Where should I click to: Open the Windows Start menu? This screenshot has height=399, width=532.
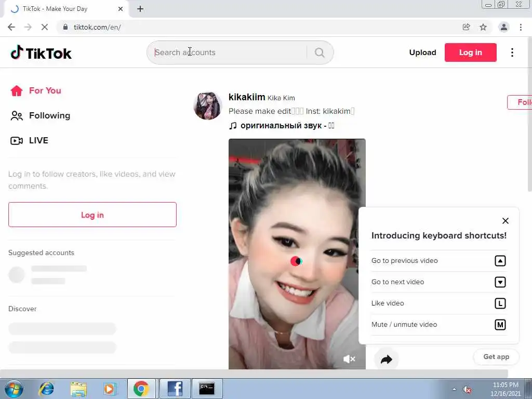[x=14, y=389]
